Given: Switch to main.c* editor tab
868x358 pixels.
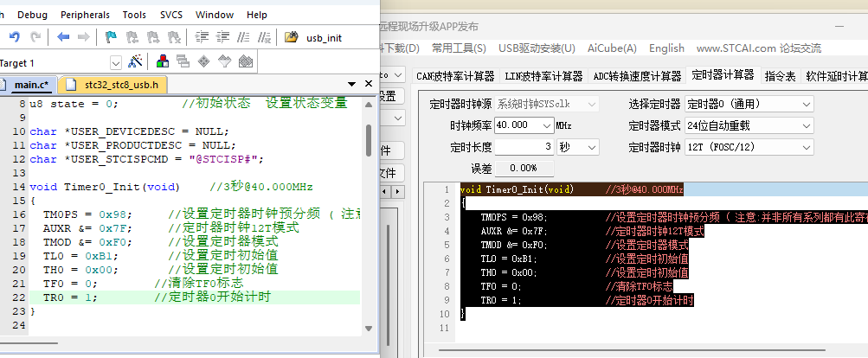Looking at the screenshot, I should point(28,85).
